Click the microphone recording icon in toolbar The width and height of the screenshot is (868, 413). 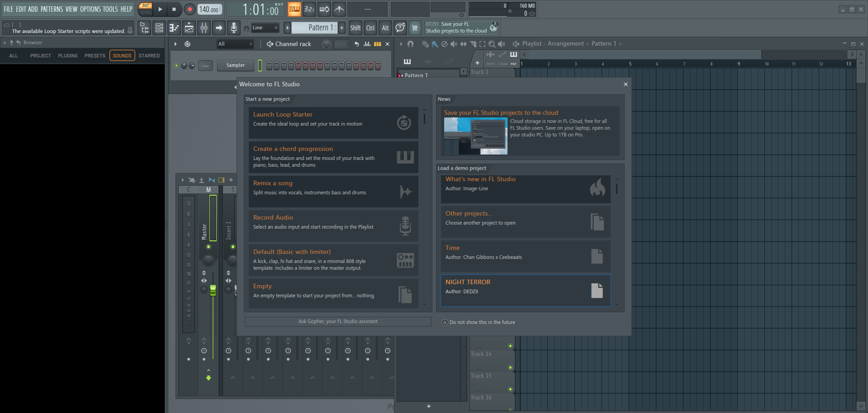(233, 28)
